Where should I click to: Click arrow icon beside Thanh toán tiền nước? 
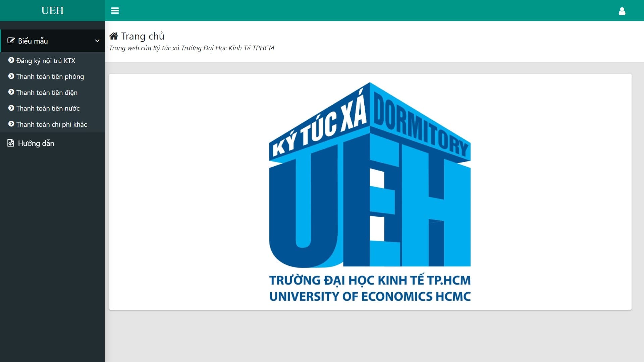click(x=11, y=108)
